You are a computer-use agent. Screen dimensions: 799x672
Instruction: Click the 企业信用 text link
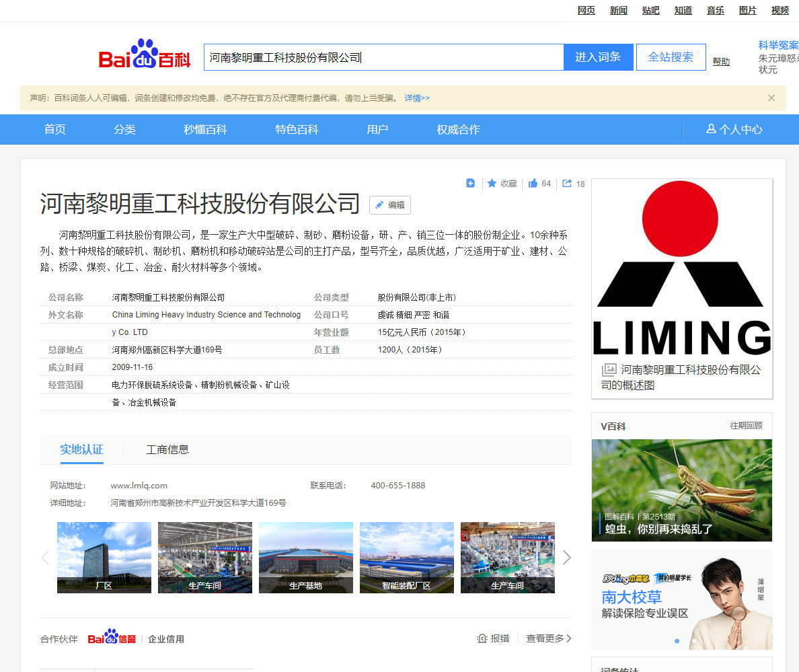point(165,639)
